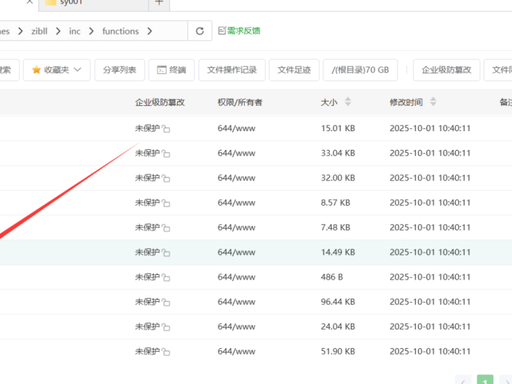
Task: Click the new tab plus button
Action: click(x=159, y=3)
